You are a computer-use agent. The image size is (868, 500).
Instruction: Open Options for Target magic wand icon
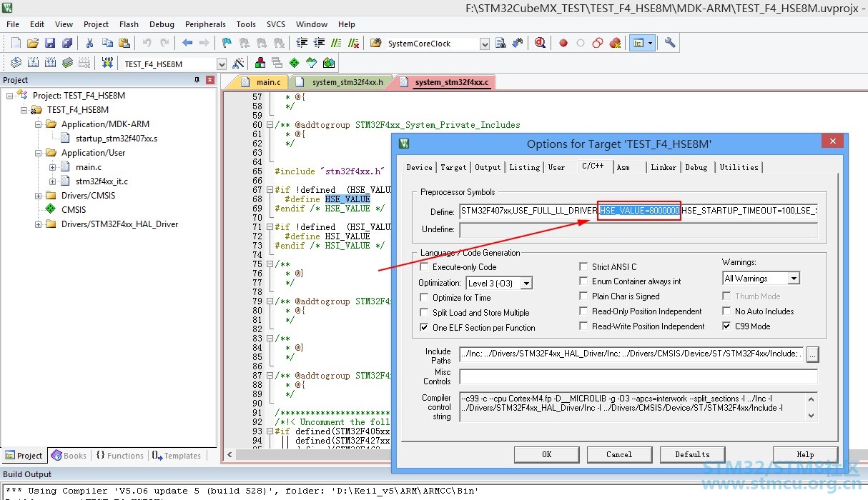(x=239, y=63)
